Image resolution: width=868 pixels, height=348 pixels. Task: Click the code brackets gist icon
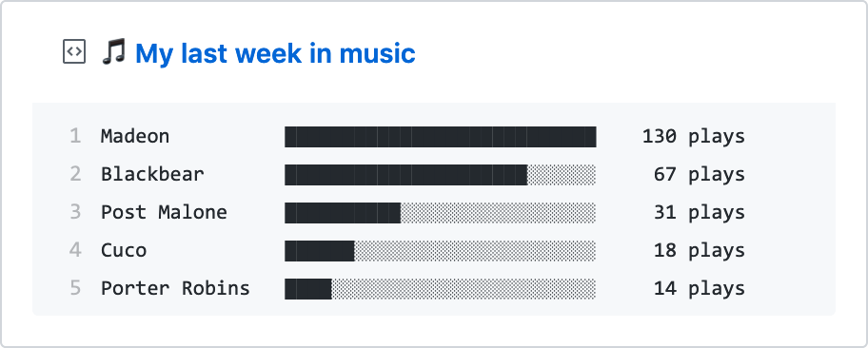click(x=74, y=52)
